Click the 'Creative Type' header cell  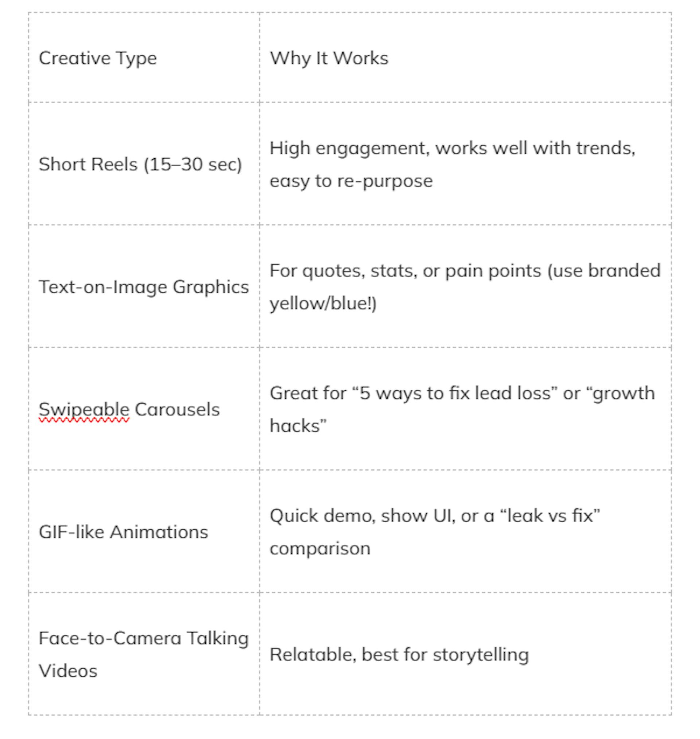144,57
